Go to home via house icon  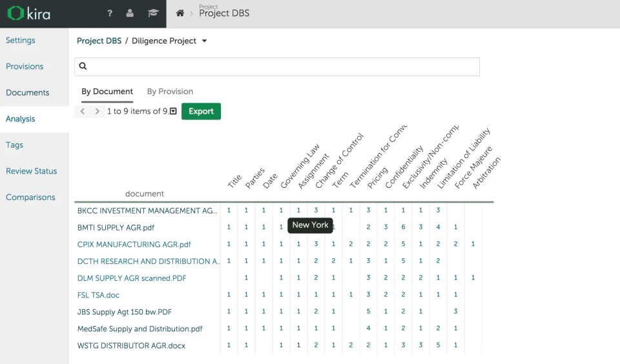point(180,14)
